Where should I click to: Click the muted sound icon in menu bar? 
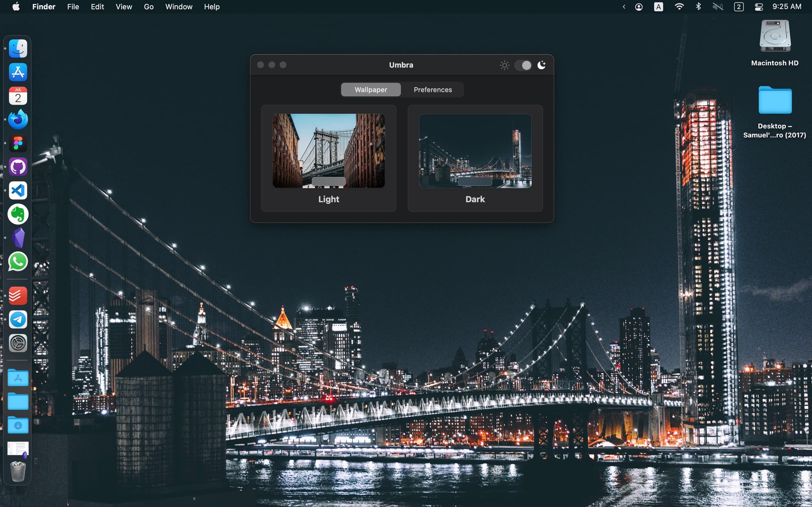pos(718,7)
